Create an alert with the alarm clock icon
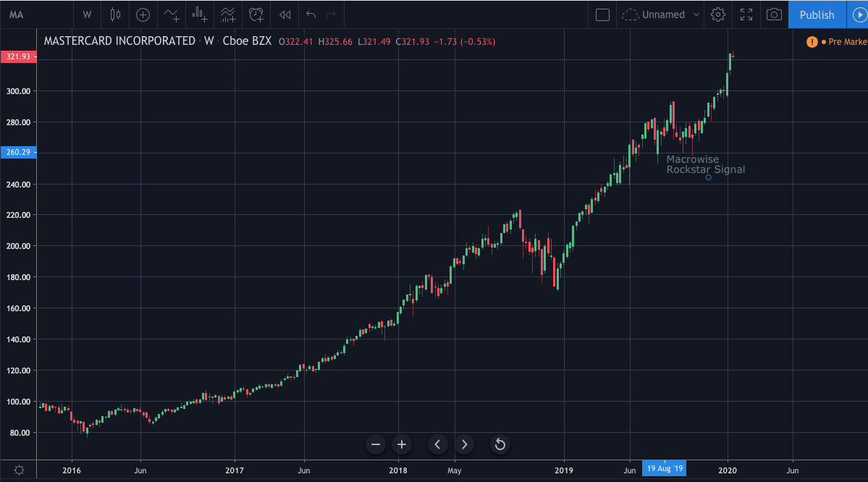This screenshot has height=482, width=868. pyautogui.click(x=256, y=15)
